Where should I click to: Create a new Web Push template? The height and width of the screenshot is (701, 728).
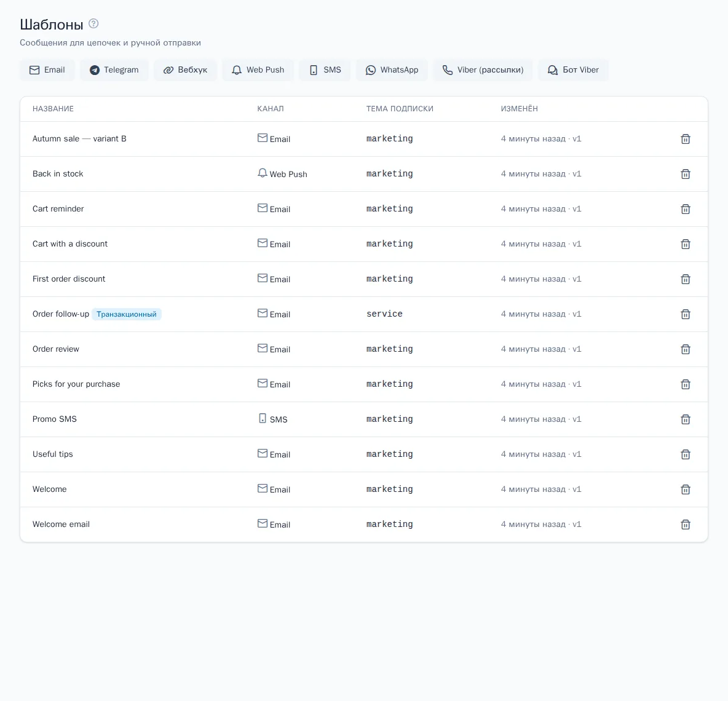pyautogui.click(x=258, y=70)
